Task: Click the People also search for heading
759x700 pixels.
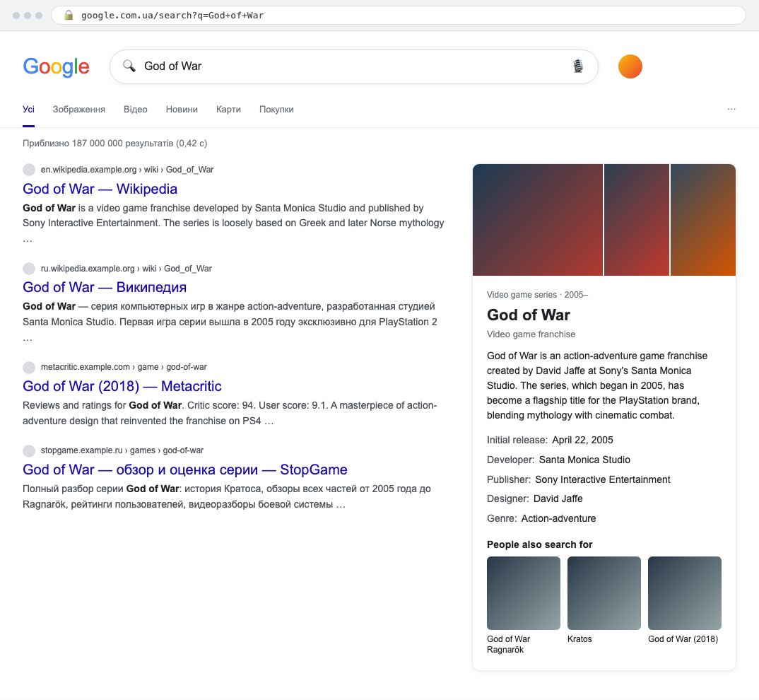Action: tap(540, 544)
